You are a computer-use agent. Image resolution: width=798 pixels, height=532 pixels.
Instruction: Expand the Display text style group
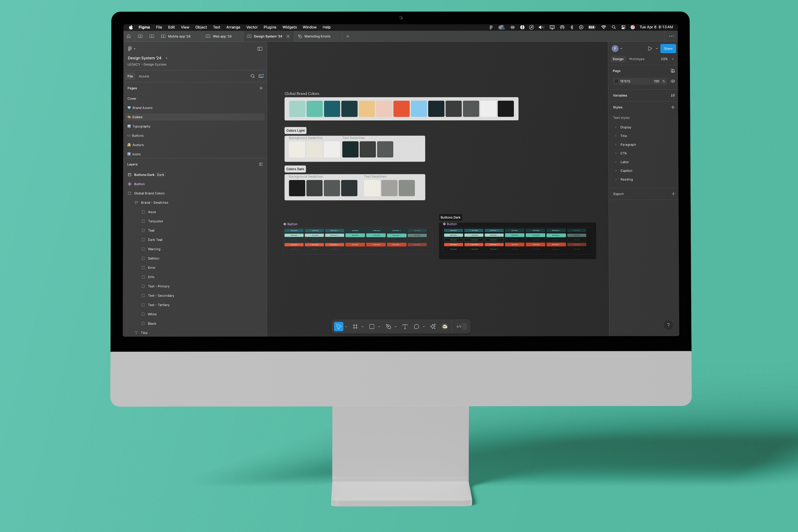[616, 127]
